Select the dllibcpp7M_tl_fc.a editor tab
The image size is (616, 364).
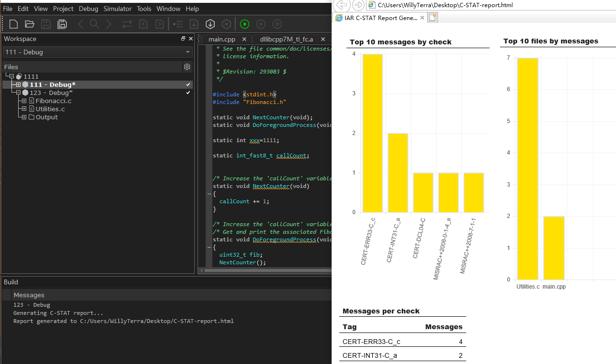coord(286,39)
